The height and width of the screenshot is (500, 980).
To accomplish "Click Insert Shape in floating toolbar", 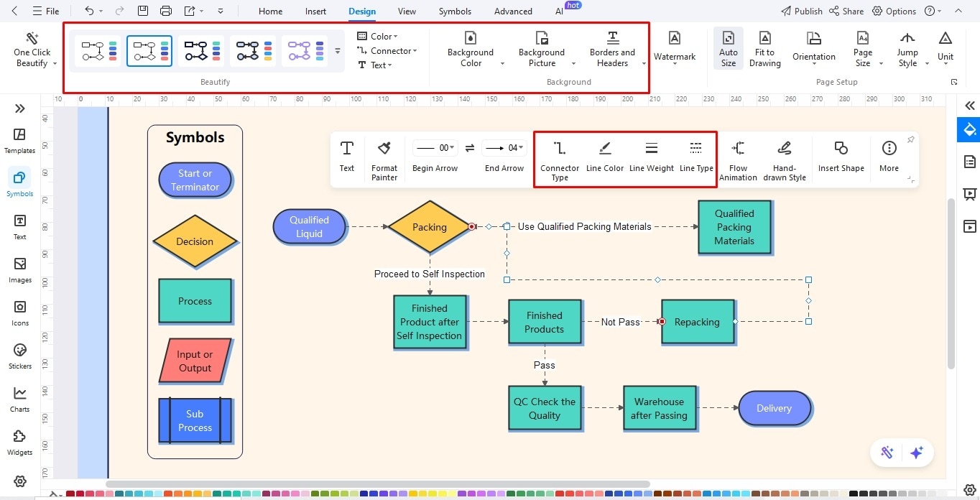I will click(841, 156).
